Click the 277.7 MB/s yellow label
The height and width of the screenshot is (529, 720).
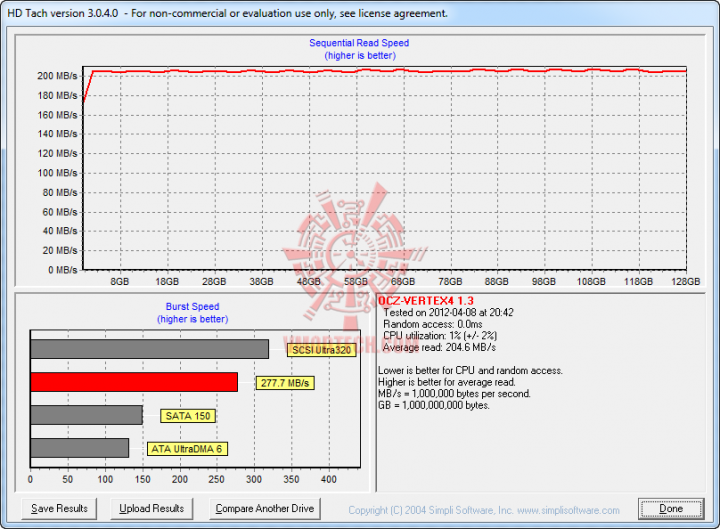point(285,383)
